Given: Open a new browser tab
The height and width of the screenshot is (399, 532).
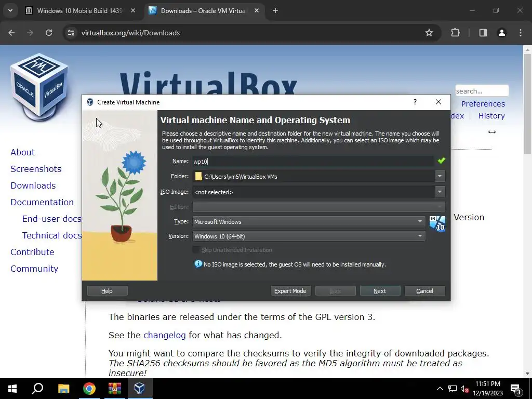Looking at the screenshot, I should point(275,10).
